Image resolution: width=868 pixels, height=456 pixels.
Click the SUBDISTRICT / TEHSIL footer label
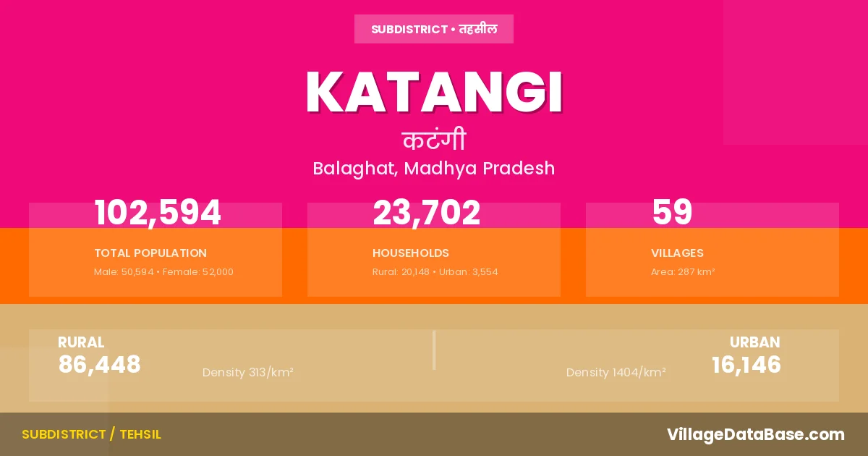tap(91, 434)
